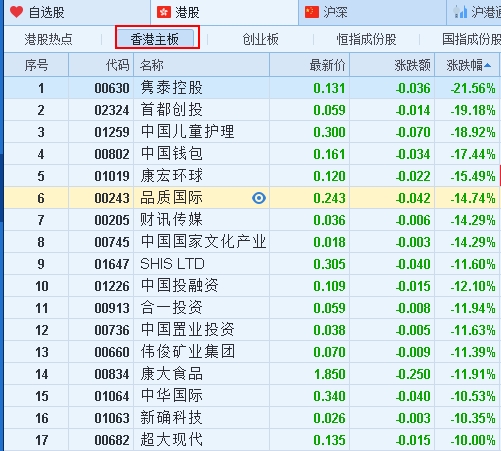Click stock code 01259
The image size is (501, 451).
[x=112, y=132]
